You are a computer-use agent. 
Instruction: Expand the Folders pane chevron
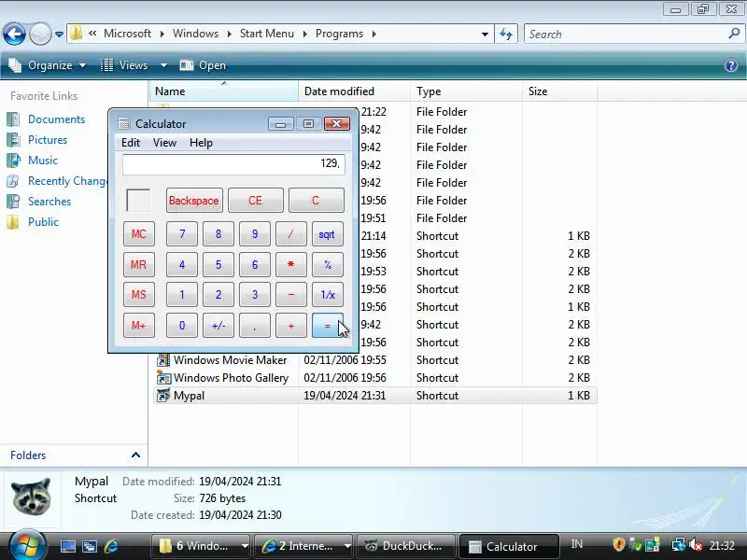(x=135, y=455)
